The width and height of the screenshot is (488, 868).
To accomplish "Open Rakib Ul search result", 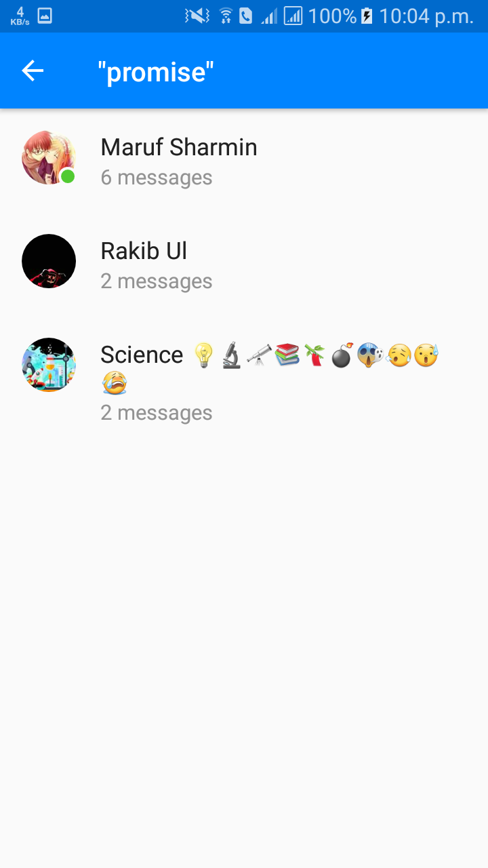I will point(244,264).
